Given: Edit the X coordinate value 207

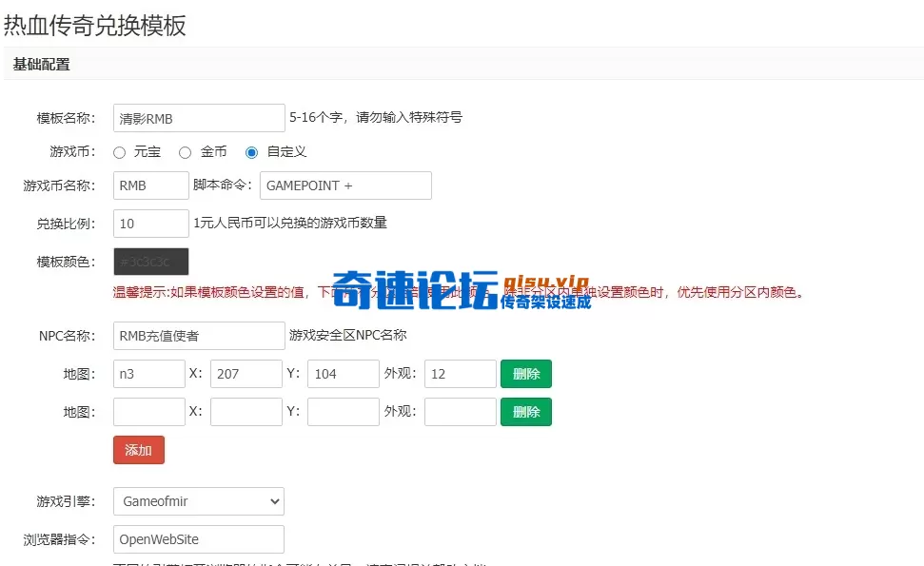Looking at the screenshot, I should (246, 374).
